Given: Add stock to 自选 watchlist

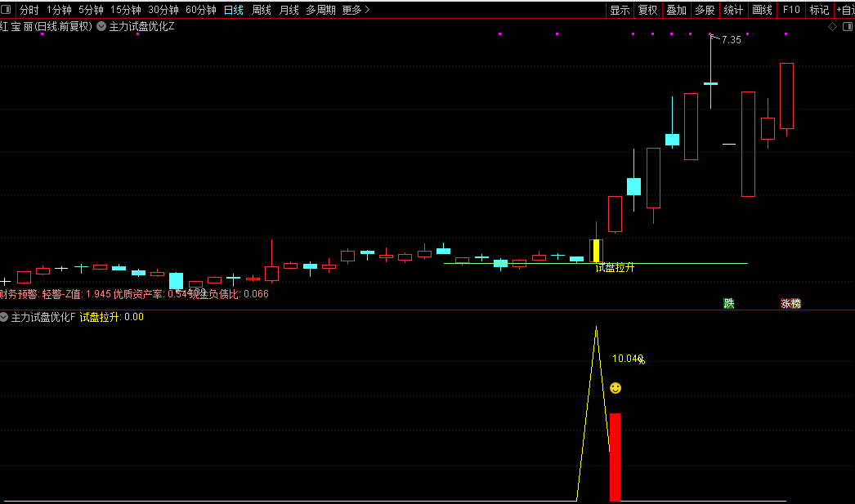Looking at the screenshot, I should [844, 10].
